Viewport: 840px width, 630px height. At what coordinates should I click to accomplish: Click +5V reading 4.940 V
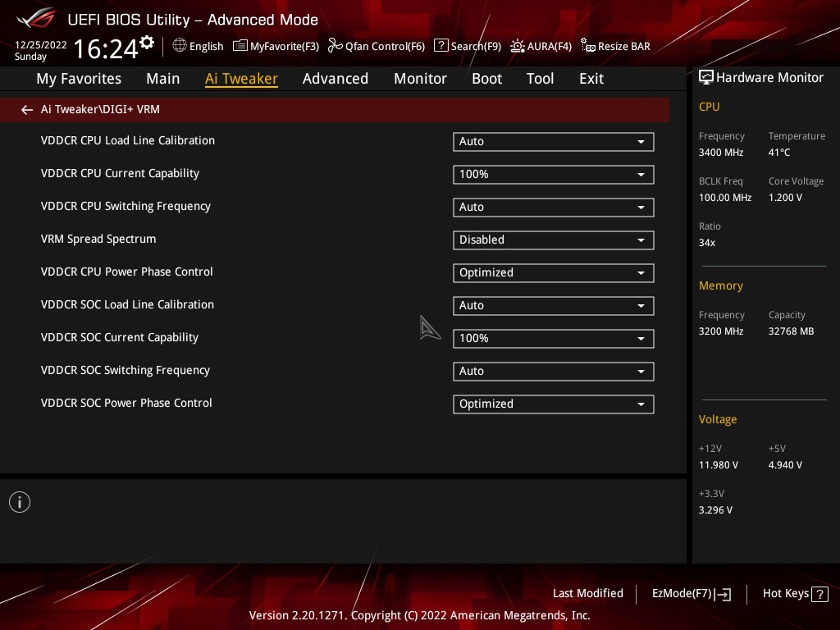pyautogui.click(x=785, y=465)
